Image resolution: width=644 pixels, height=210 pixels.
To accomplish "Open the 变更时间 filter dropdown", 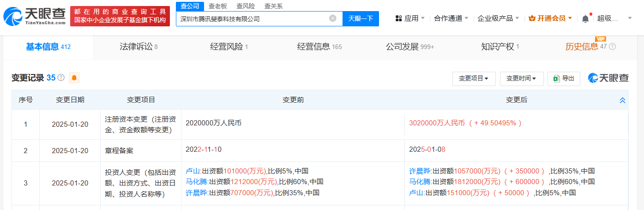I will (x=522, y=79).
